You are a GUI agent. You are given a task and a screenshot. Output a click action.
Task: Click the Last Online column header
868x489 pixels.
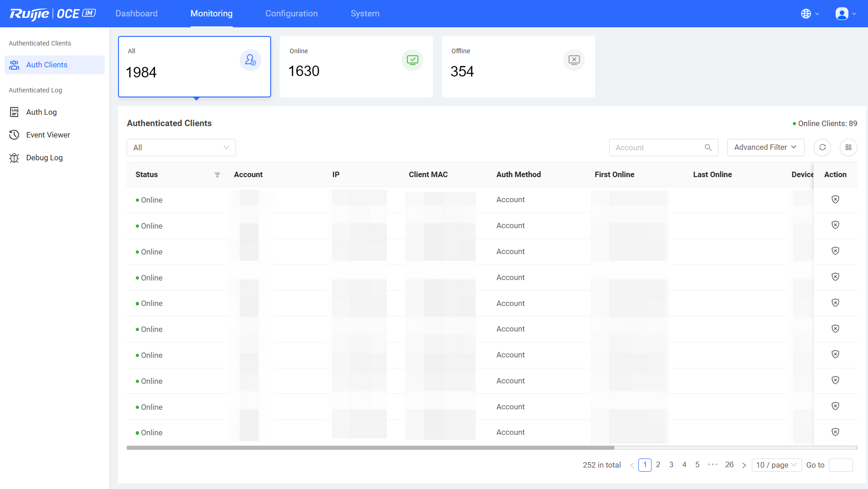click(x=713, y=175)
